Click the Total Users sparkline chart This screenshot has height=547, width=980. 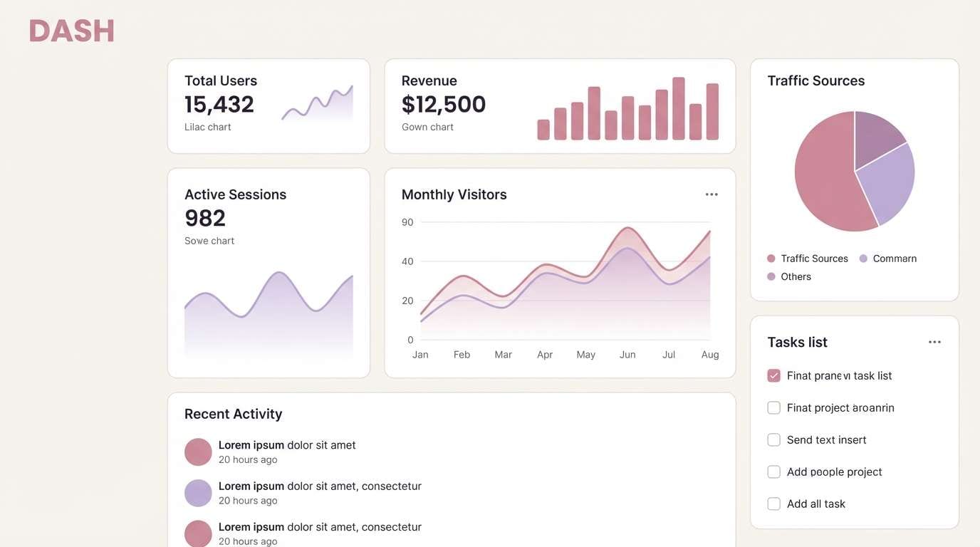tap(317, 103)
